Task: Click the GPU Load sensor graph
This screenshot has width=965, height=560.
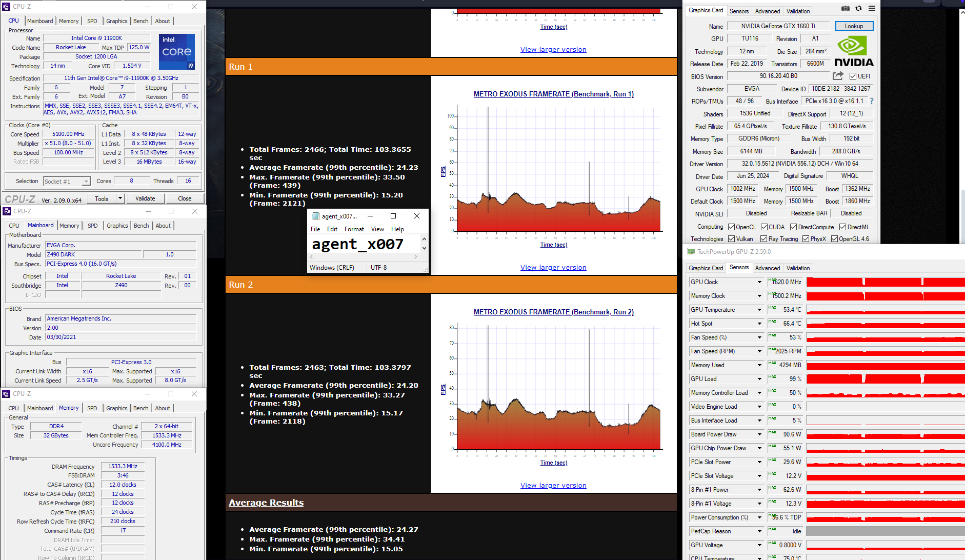Action: click(886, 379)
